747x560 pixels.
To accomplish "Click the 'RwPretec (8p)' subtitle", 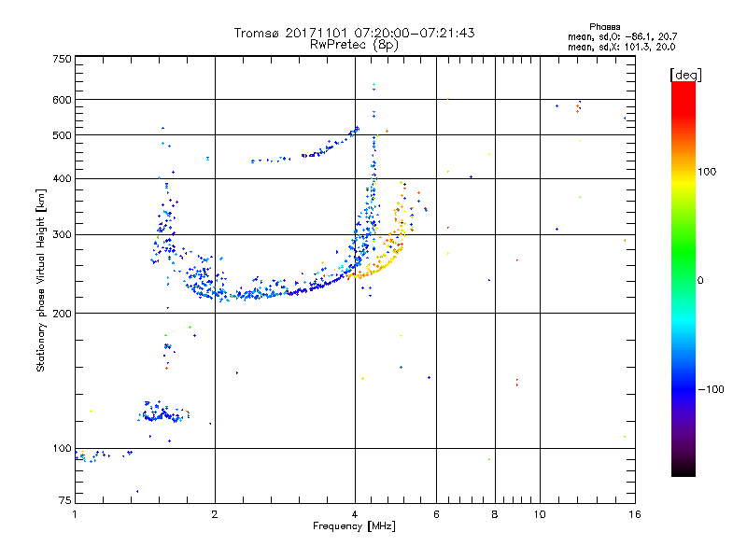I will click(x=354, y=45).
